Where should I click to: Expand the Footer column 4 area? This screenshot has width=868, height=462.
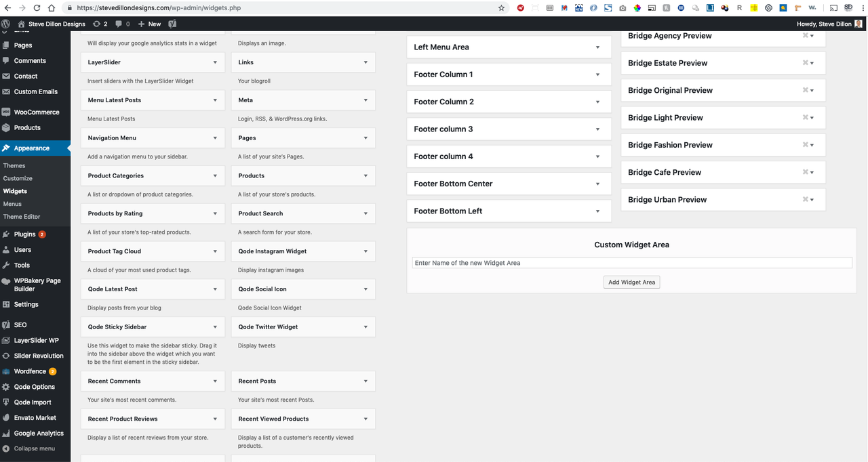pyautogui.click(x=598, y=156)
